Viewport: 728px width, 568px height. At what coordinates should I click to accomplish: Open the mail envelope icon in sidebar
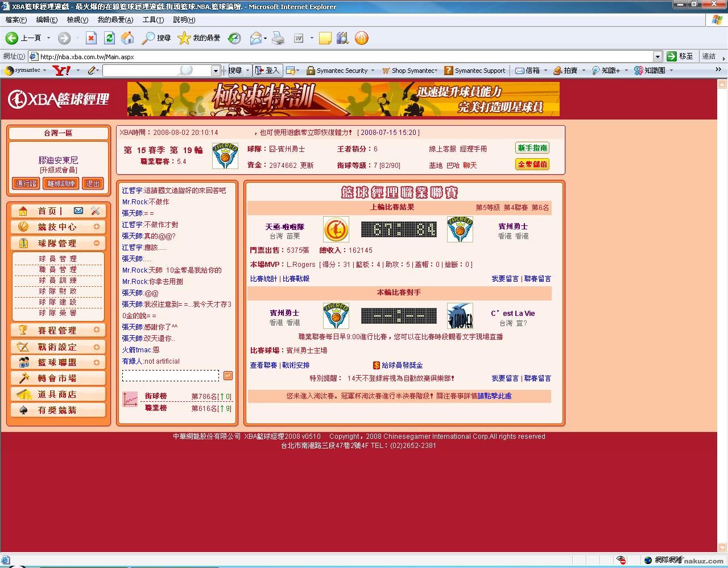point(78,211)
